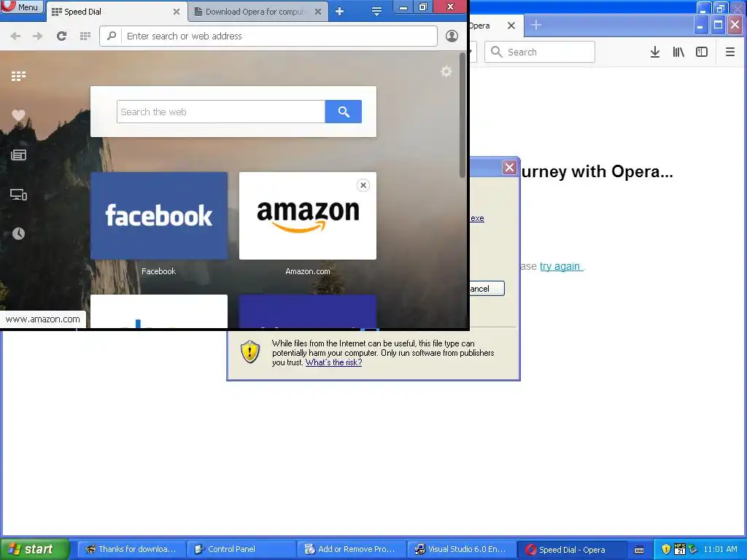Screen dimensions: 747x560
Task: Close the Speed Dial tab
Action: pyautogui.click(x=177, y=12)
